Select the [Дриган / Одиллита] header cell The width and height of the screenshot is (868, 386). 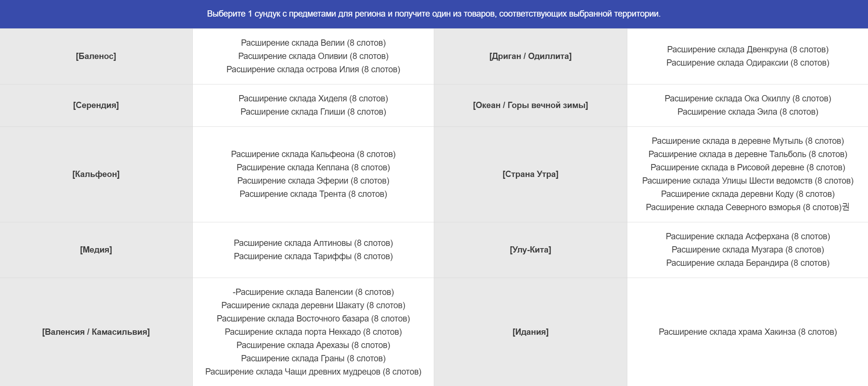(530, 56)
